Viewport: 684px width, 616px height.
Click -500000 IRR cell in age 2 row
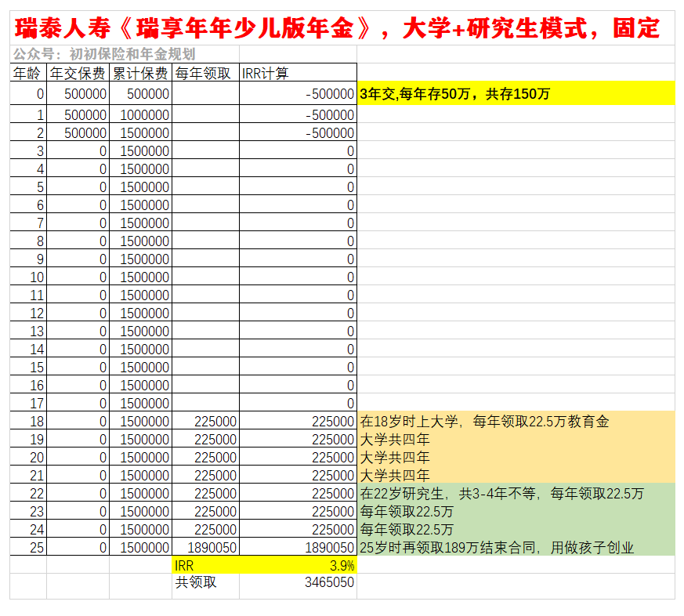[x=298, y=132]
